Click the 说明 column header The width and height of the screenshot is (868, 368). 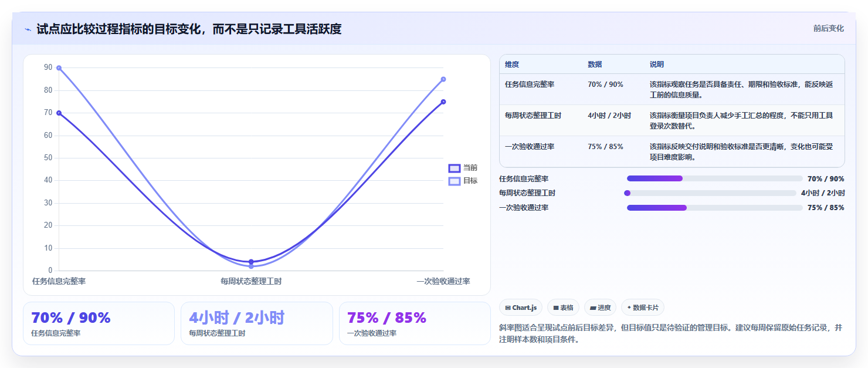[x=657, y=65]
